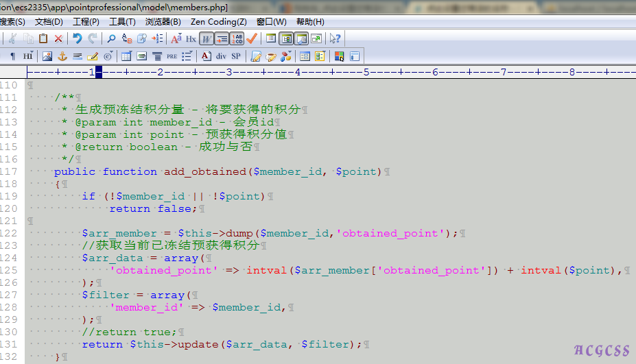Toggle the auto indent button
The width and height of the screenshot is (636, 364).
click(x=222, y=38)
